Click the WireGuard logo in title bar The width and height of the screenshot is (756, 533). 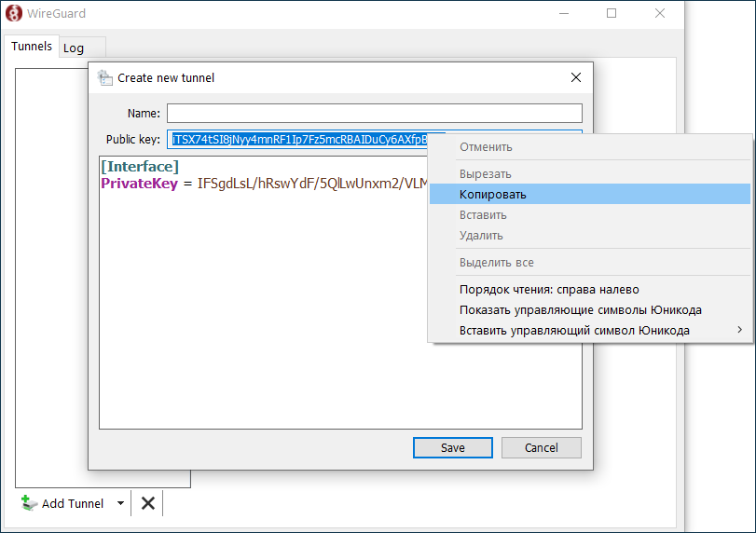14,14
